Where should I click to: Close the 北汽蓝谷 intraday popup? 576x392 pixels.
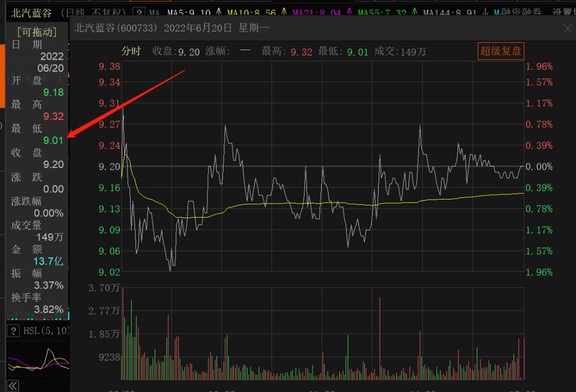click(568, 28)
